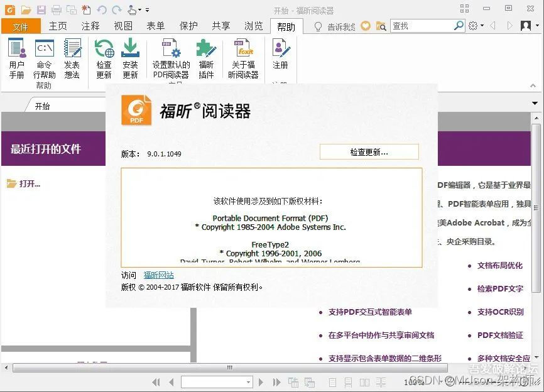The image size is (544, 392).
Task: Click PDF文档验证 feature link
Action: click(x=500, y=335)
